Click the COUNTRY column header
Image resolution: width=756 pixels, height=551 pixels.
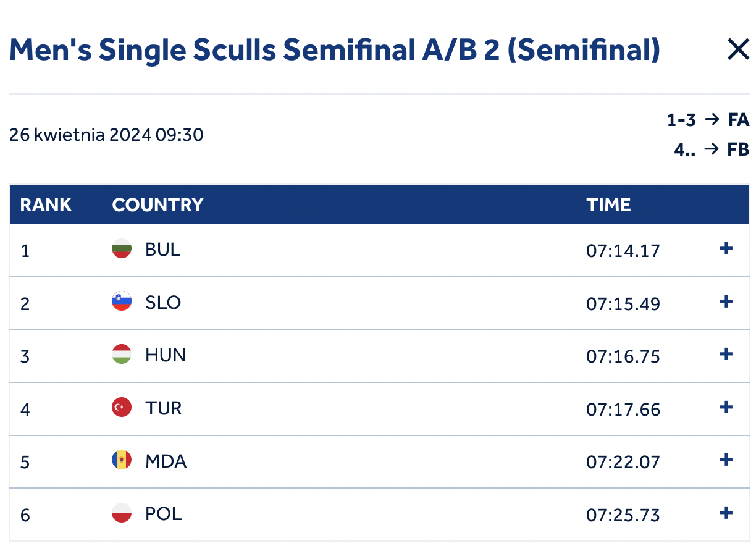pyautogui.click(x=158, y=205)
